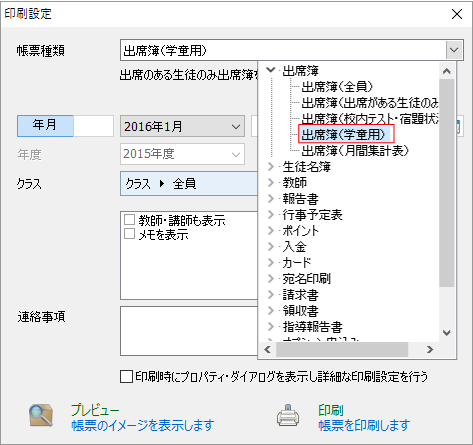Open the 2016年1月 month dropdown

click(x=182, y=126)
